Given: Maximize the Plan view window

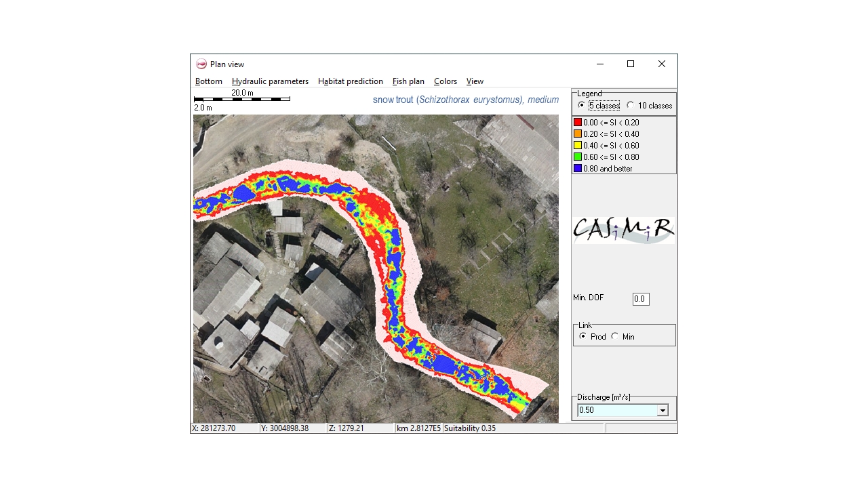Looking at the screenshot, I should (631, 64).
